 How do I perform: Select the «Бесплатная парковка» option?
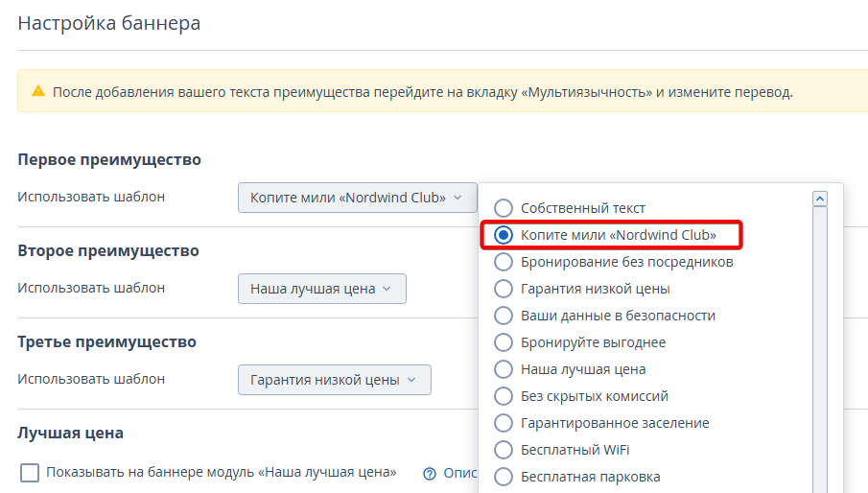504,477
